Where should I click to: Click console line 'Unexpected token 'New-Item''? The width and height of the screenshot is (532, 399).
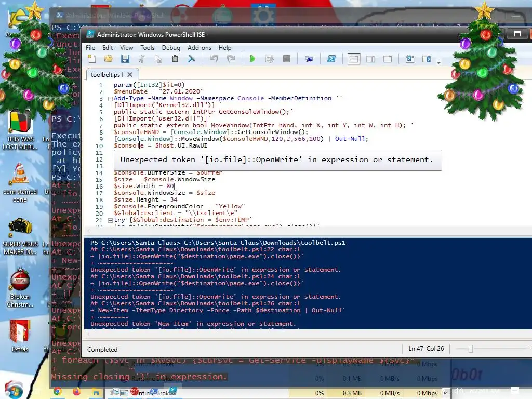(193, 324)
